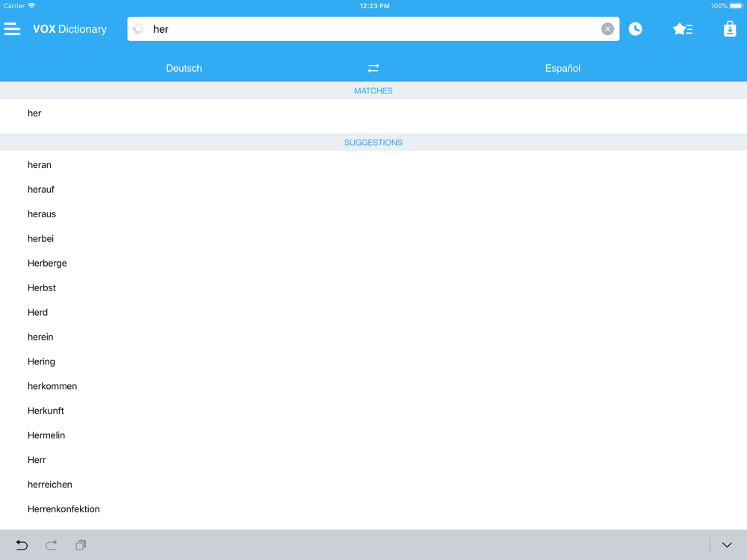Clear the search field text

[x=607, y=29]
